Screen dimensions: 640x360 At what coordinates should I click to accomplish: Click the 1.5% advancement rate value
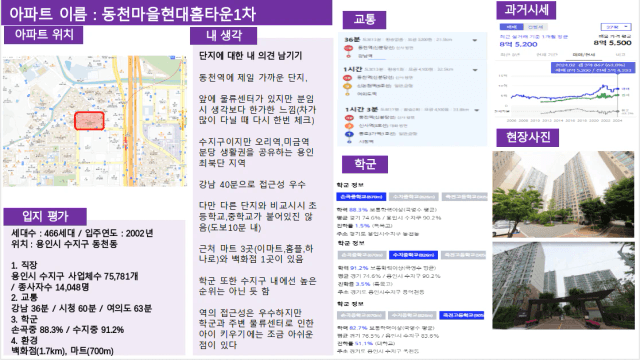(362, 226)
